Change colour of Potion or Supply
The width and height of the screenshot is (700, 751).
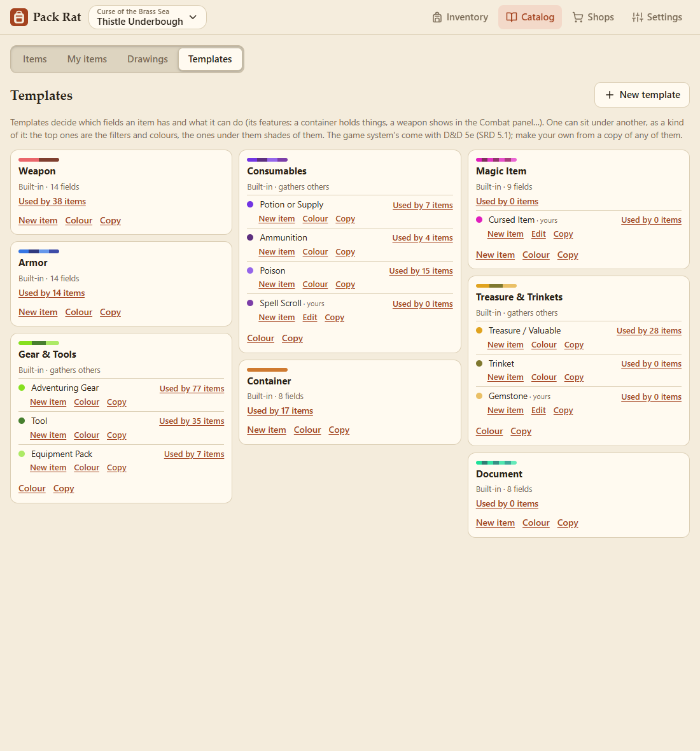tap(315, 219)
